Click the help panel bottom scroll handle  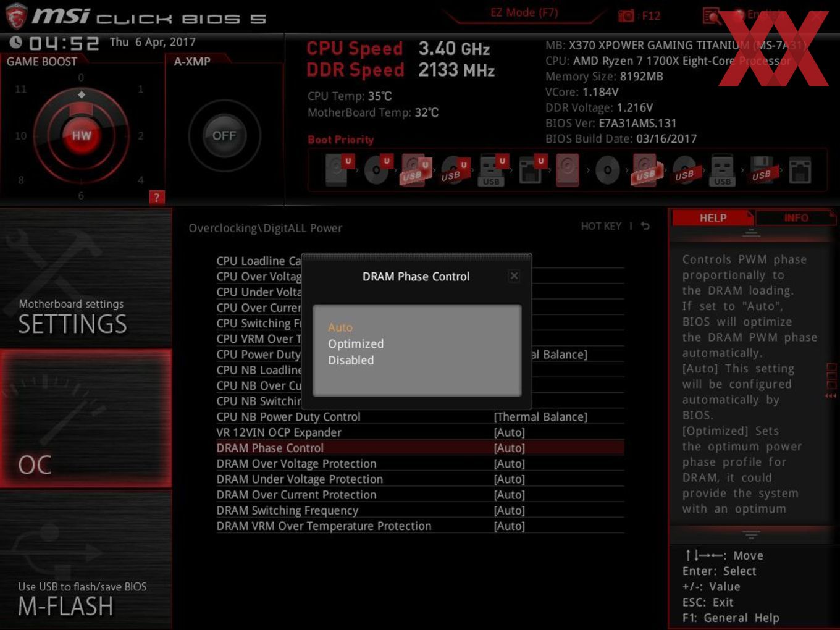coord(751,534)
